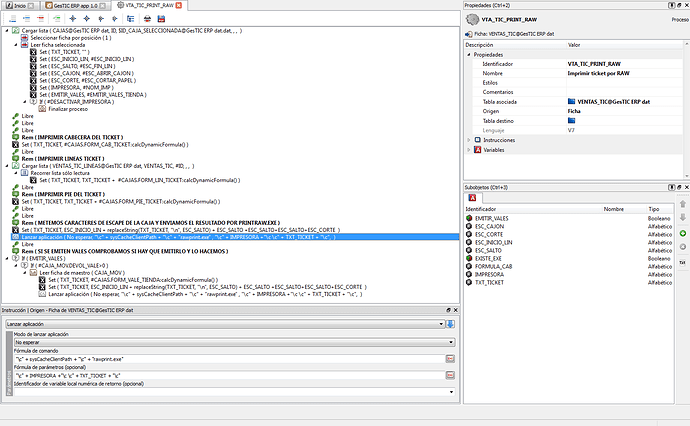
Task: Collapse the If #DESACTIVAR_IMPRESORA node
Action: coord(25,102)
